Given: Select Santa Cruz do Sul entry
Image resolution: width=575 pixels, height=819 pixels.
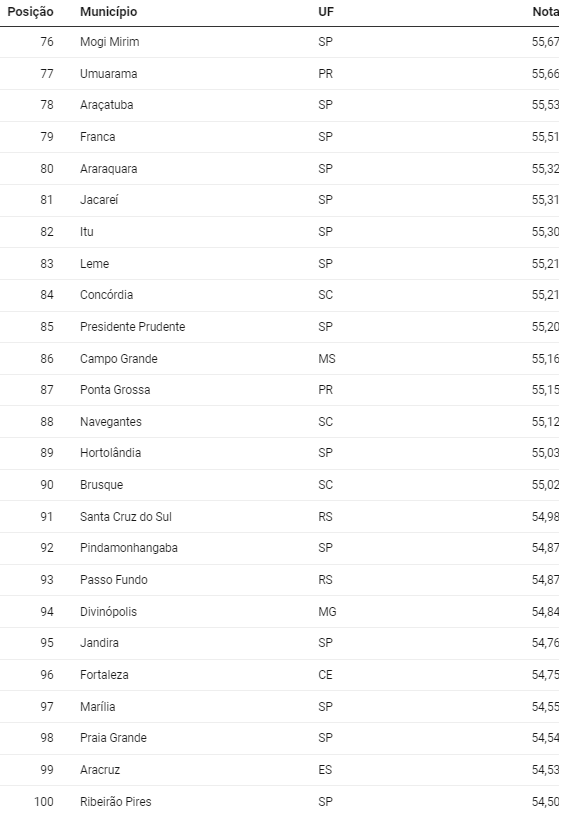Looking at the screenshot, I should click(126, 517).
